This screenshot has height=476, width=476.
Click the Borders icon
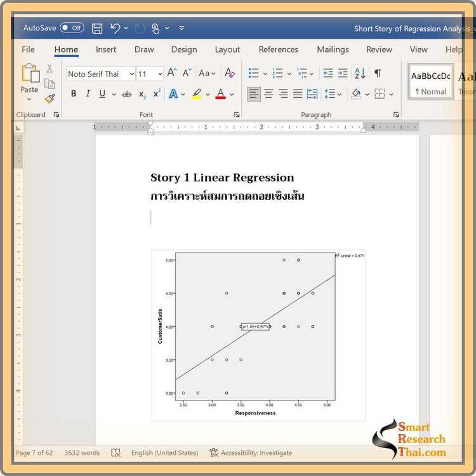[x=380, y=94]
